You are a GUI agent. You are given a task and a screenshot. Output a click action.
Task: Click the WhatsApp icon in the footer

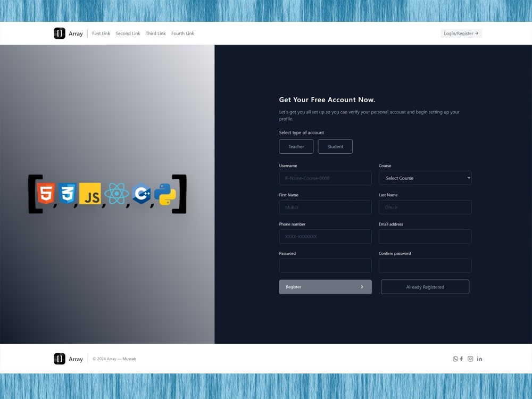455,359
